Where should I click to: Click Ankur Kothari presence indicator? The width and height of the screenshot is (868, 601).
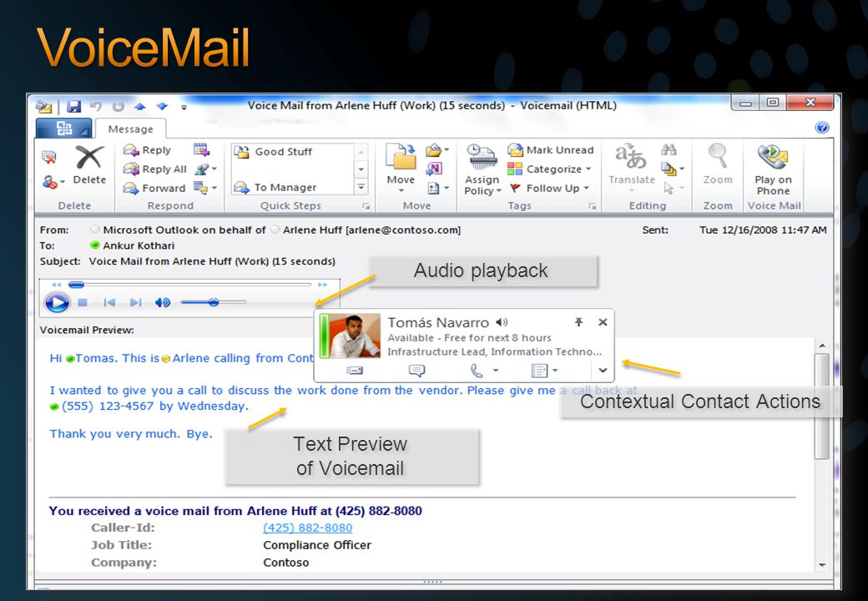[x=94, y=245]
